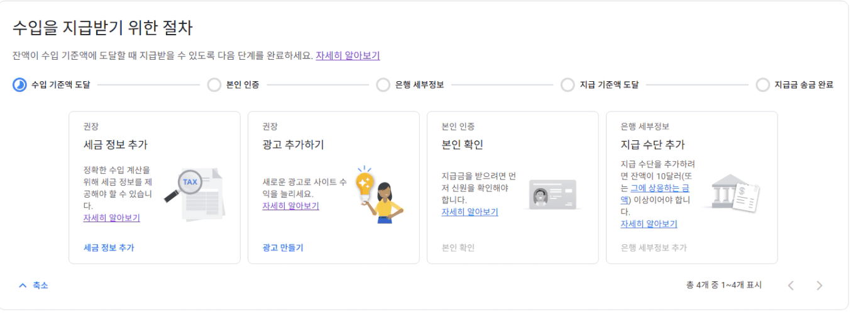868x316 pixels.
Task: Select the 지급금 송금 완료 step circle
Action: click(x=762, y=85)
